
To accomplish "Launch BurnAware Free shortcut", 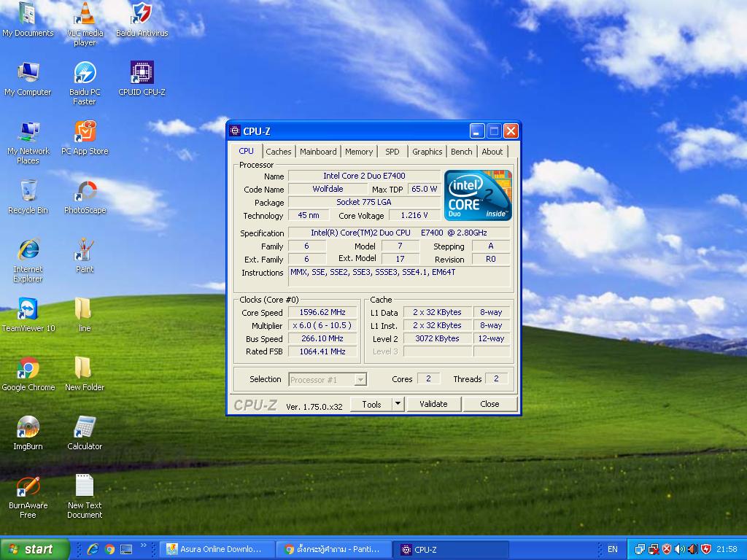I will [28, 496].
